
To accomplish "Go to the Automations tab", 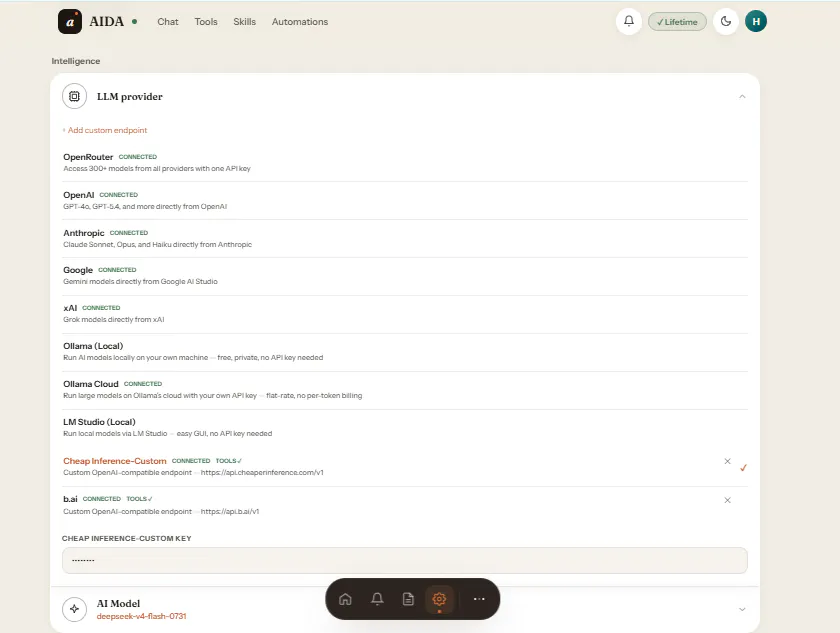I will (x=299, y=22).
